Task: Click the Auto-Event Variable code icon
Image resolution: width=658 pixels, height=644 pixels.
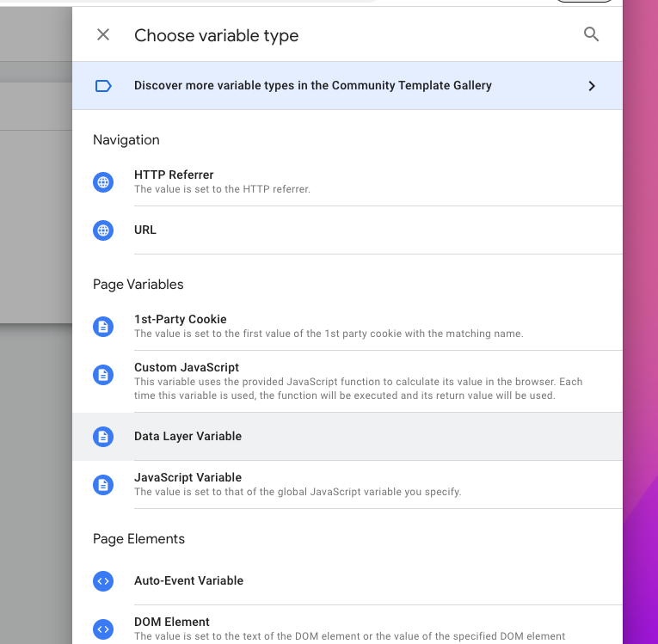Action: 103,581
